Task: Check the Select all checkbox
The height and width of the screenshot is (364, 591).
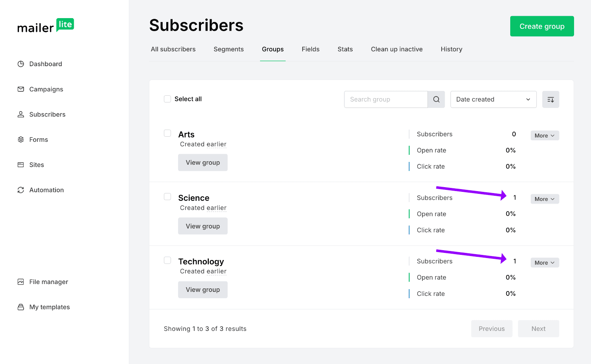Action: tap(167, 99)
